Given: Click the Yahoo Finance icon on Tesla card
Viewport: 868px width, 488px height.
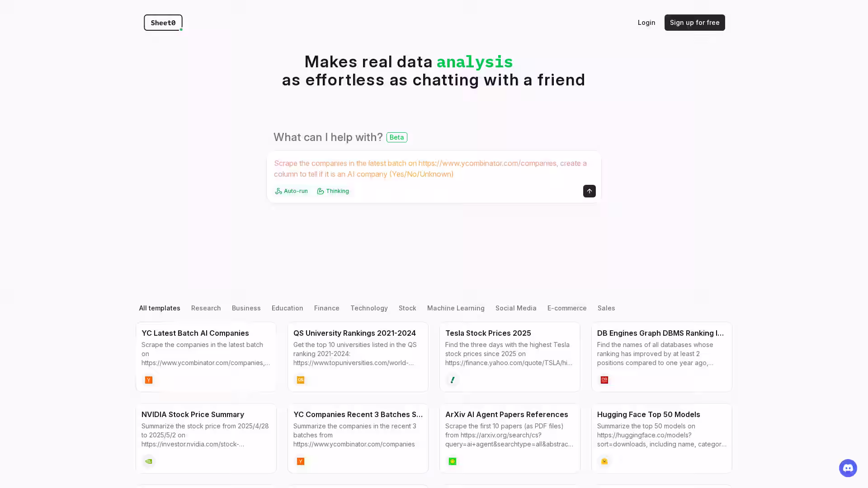Looking at the screenshot, I should [453, 380].
